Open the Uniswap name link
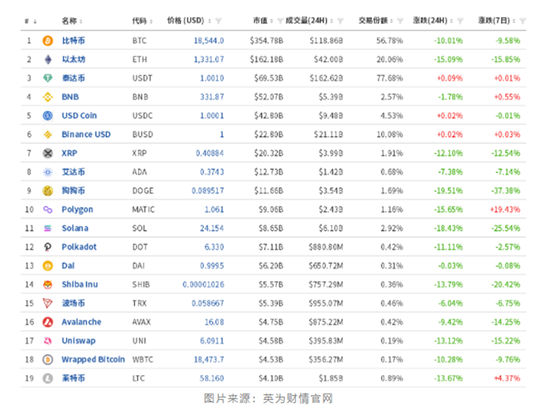Viewport: 556px width, 412px height. pos(79,341)
